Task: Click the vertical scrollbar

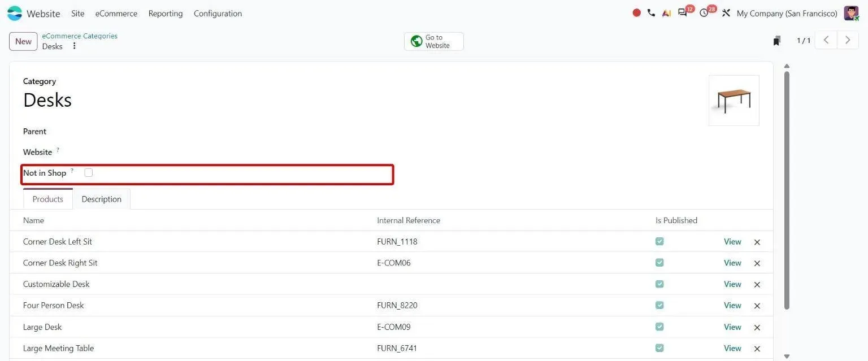Action: click(x=787, y=189)
